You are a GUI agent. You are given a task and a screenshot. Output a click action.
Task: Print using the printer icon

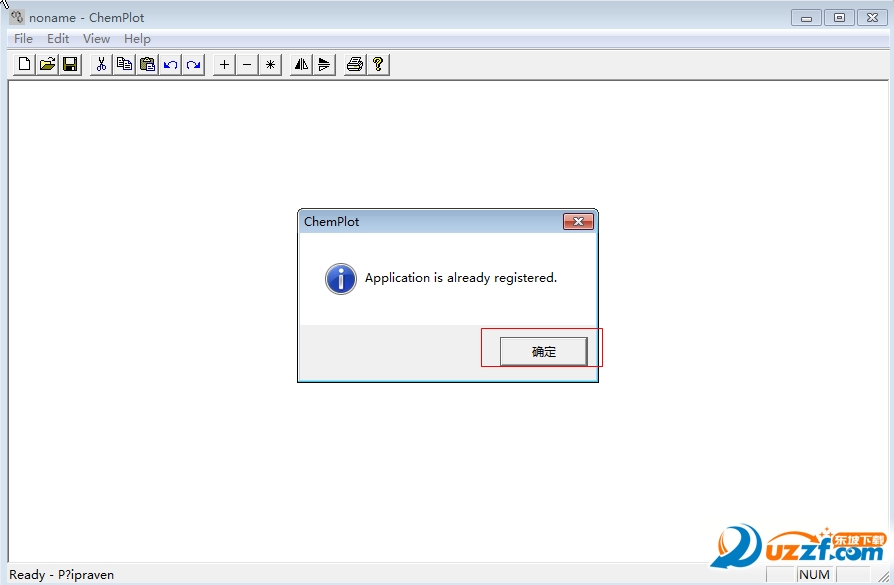(x=354, y=65)
